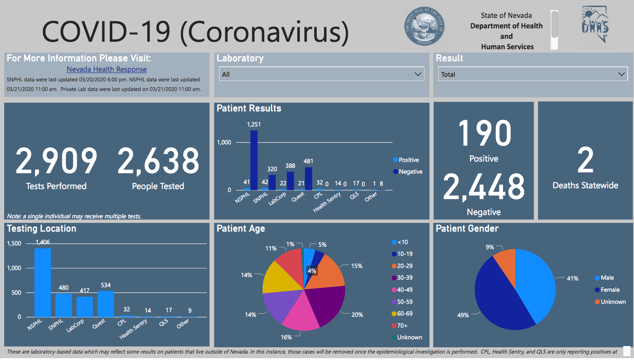Click Unknown in the Patient Age legend
The height and width of the screenshot is (364, 634).
(407, 337)
